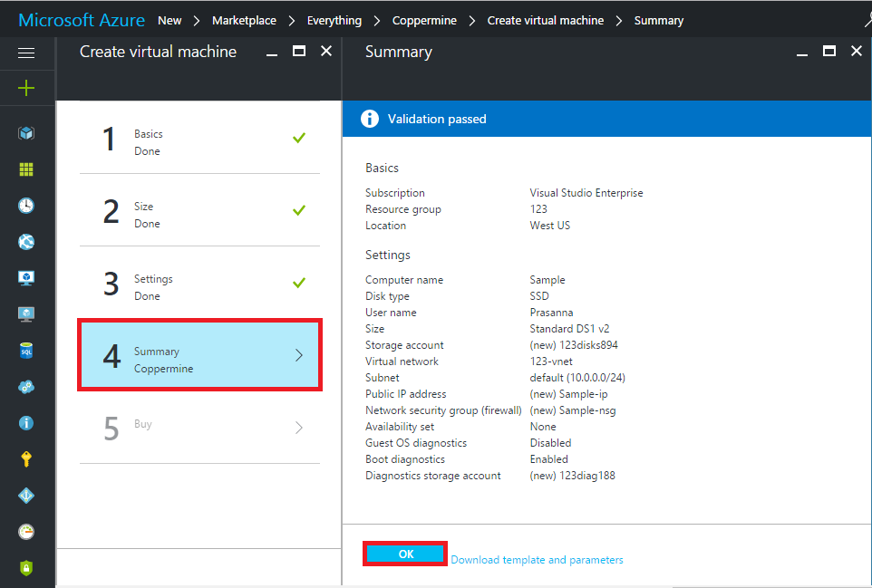Open the yellow key Subscriptions icon
Image resolution: width=872 pixels, height=588 pixels.
pos(26,459)
